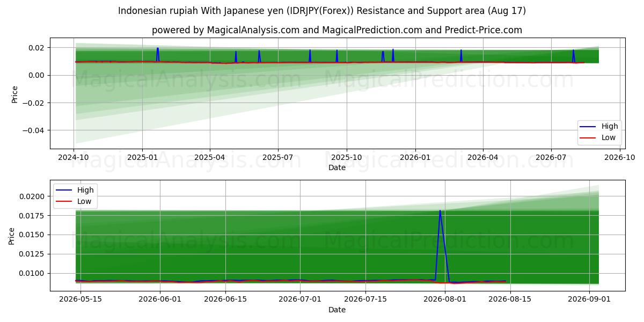Click the Date axis label under the upper chart

(x=337, y=167)
